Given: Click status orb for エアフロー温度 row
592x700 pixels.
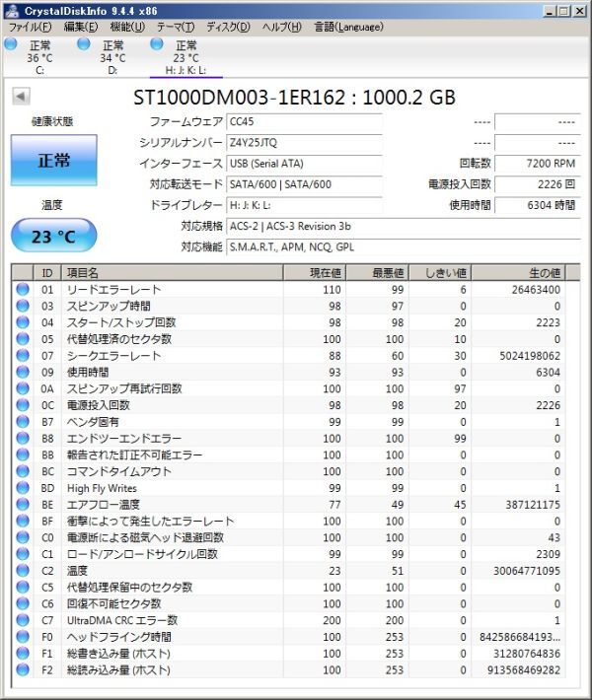Looking at the screenshot, I should tap(23, 504).
